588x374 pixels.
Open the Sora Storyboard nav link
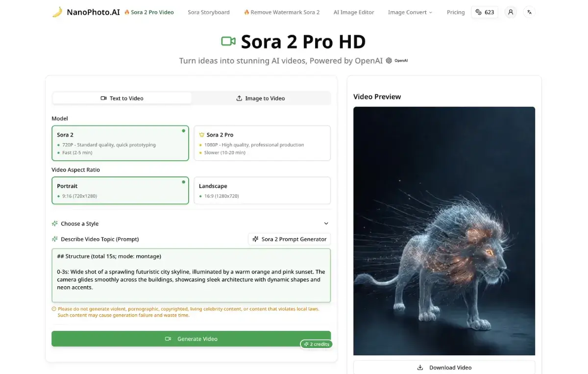point(209,12)
